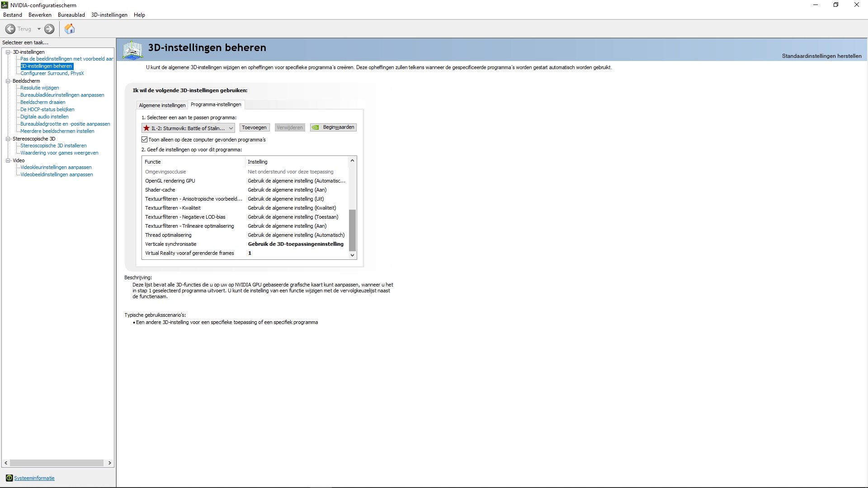Switch to Algemene instellingen tab

tap(162, 105)
